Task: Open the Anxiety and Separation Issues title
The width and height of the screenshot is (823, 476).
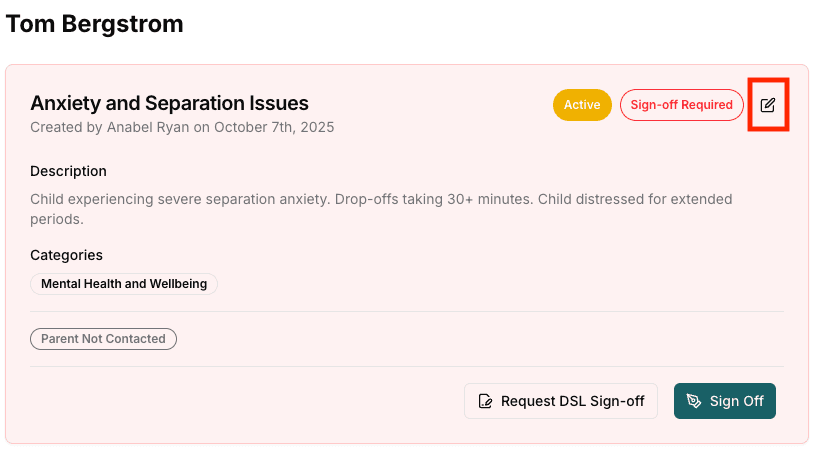Action: pos(169,103)
